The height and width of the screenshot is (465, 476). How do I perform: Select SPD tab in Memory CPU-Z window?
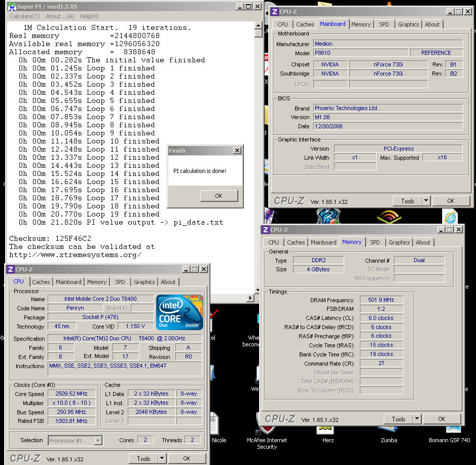375,242
